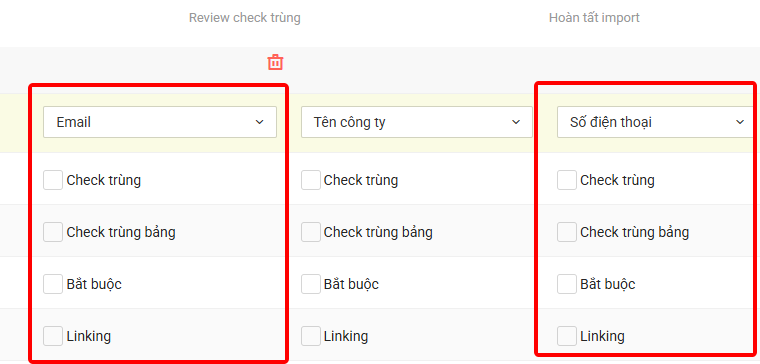This screenshot has height=364, width=760.
Task: Open the Số điện thoại dropdown
Action: tap(655, 122)
